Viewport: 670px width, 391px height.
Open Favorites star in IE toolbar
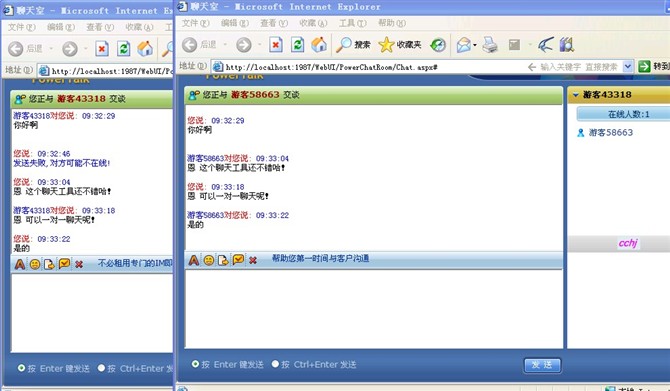[x=400, y=44]
